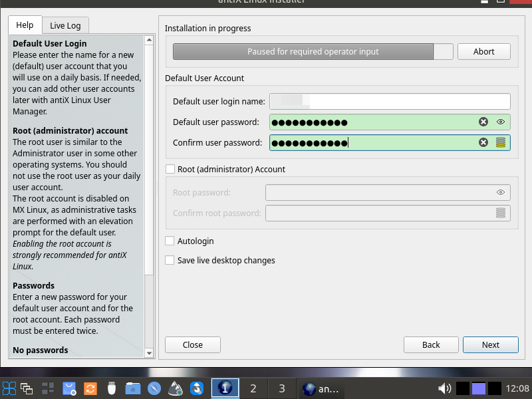Show the default user password text
The image size is (532, 399).
(501, 122)
